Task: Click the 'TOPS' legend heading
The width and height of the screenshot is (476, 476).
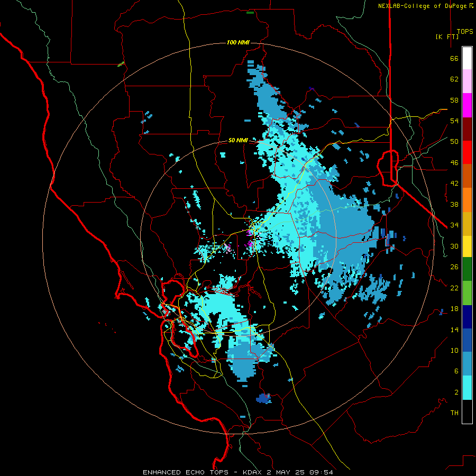Action: (465, 32)
